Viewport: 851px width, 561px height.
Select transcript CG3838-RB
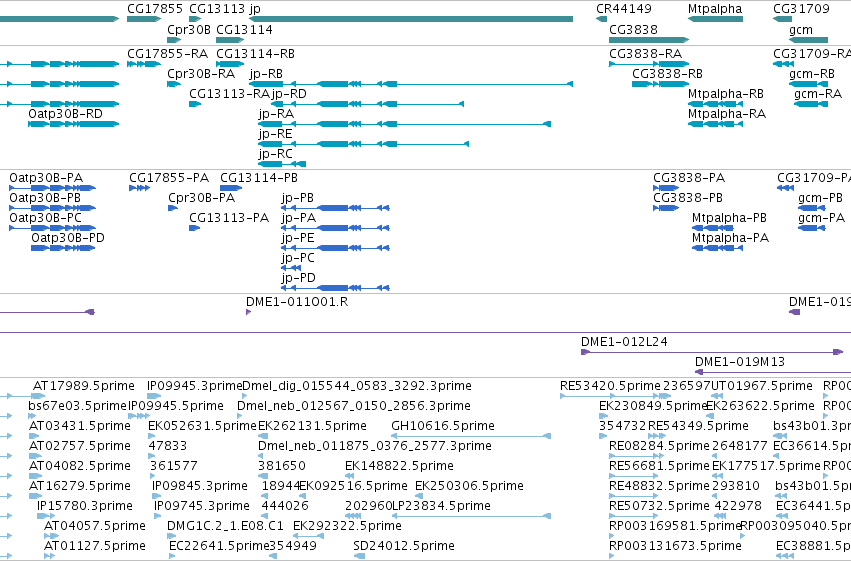pos(667,74)
